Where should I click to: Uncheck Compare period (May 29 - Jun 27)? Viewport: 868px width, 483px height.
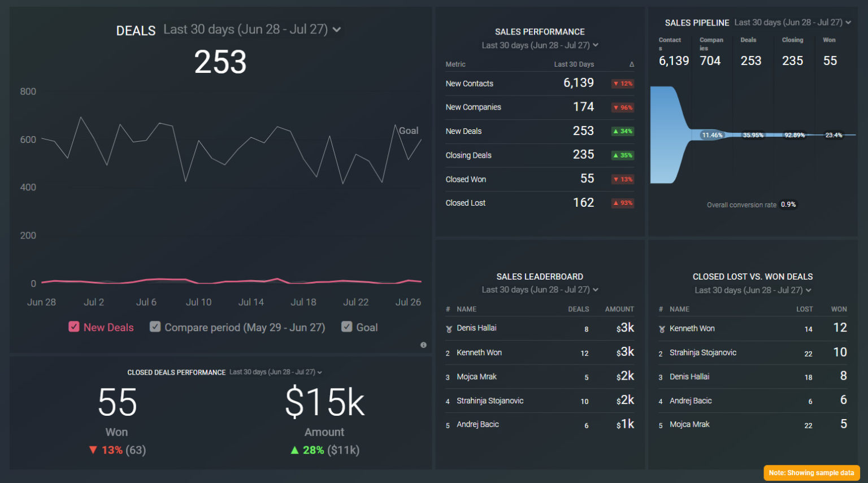coord(155,327)
